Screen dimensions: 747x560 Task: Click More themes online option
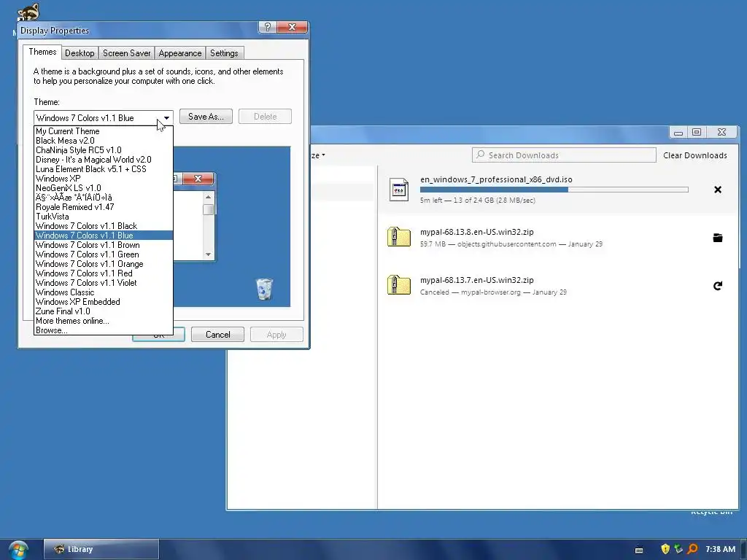click(x=104, y=322)
